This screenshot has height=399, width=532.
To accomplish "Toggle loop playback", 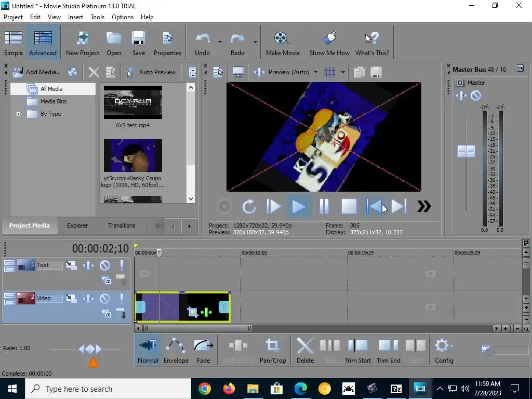I will click(249, 206).
